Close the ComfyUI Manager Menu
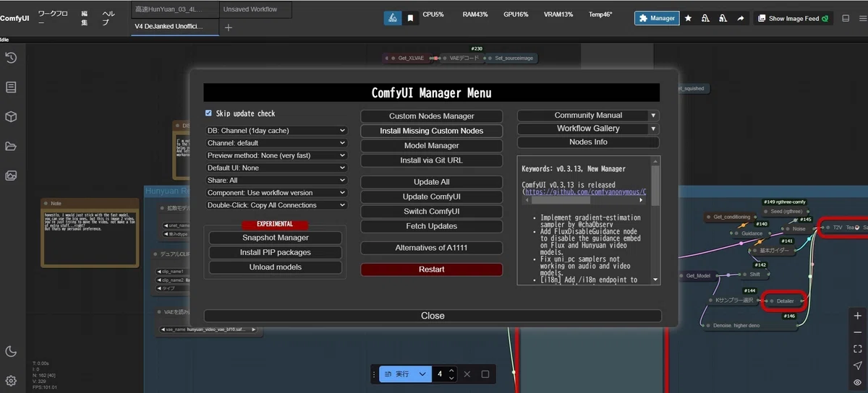This screenshot has height=393, width=868. [433, 316]
